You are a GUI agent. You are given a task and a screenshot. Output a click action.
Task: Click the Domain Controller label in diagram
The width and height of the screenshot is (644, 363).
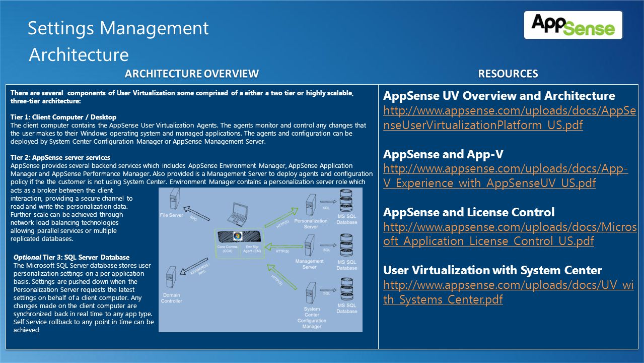172,298
